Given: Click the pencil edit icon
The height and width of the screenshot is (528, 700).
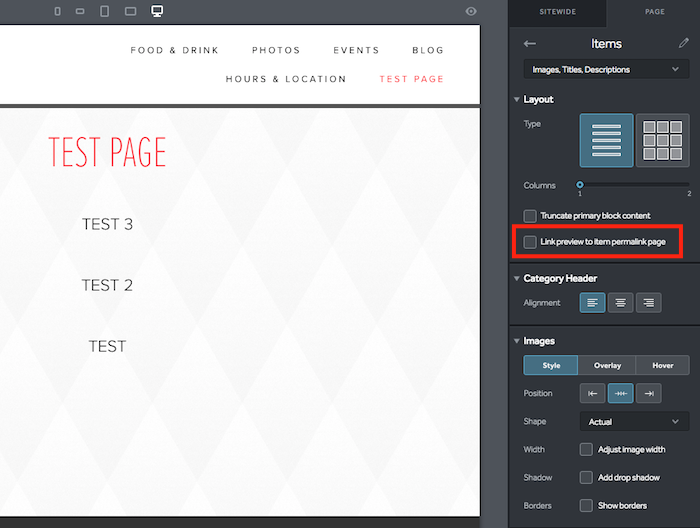Looking at the screenshot, I should point(683,43).
